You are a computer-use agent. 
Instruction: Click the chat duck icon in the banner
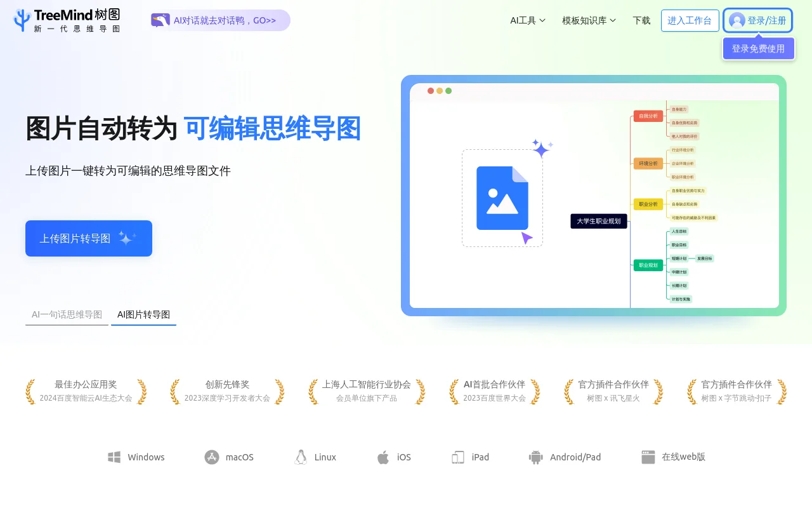coord(161,20)
